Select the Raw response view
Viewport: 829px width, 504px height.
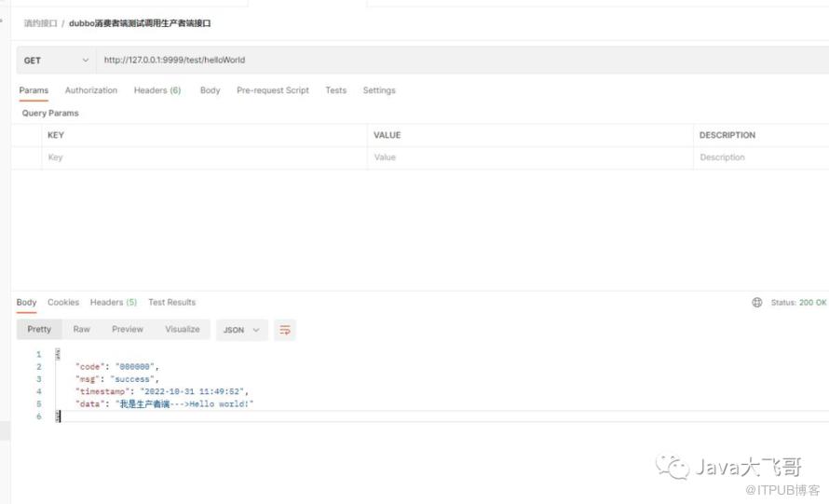coord(82,330)
